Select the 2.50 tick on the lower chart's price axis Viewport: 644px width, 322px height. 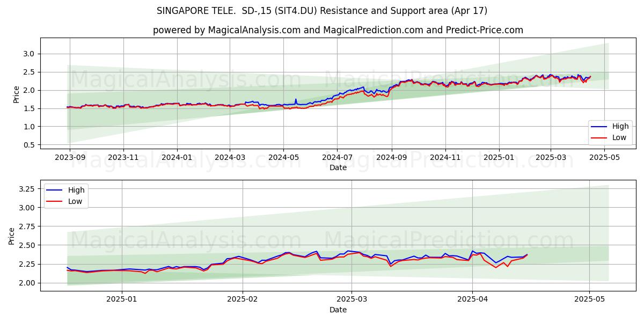pos(27,245)
